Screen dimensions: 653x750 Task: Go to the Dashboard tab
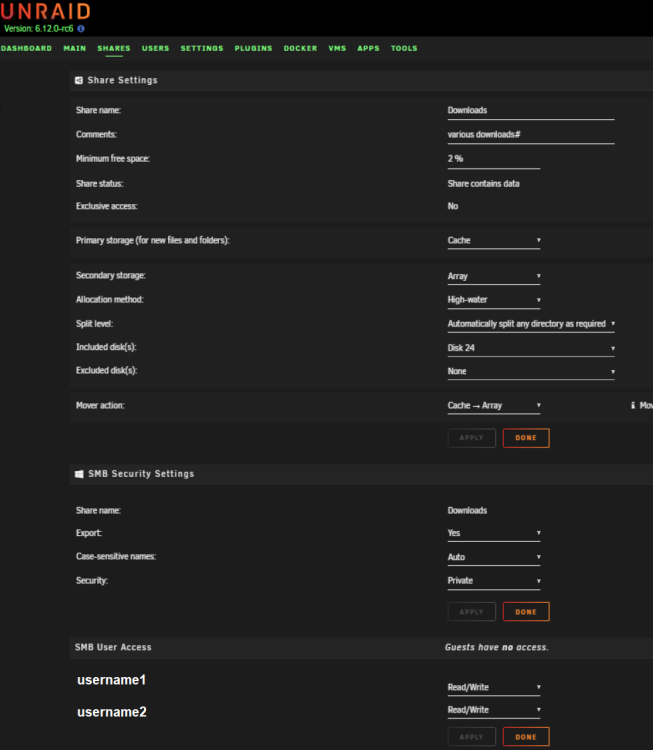(26, 48)
